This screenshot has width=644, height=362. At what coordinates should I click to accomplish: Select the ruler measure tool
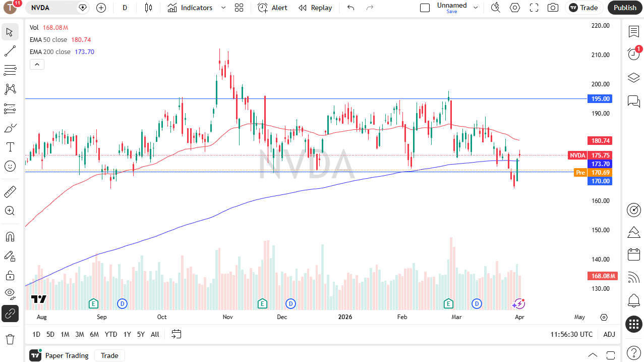(10, 192)
